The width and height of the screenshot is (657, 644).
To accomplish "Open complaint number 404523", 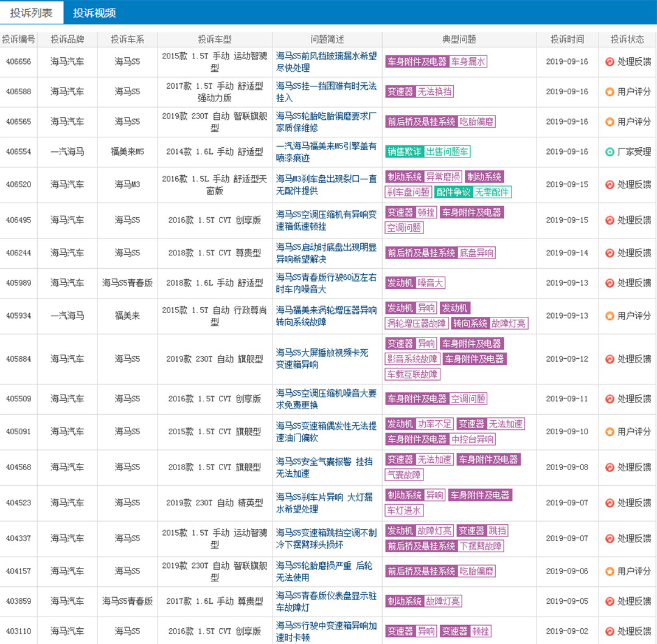I will tap(18, 504).
